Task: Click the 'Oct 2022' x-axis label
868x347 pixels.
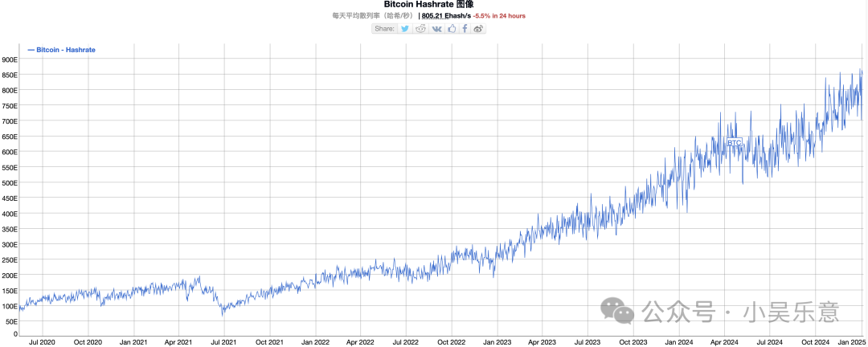Action: 451,342
